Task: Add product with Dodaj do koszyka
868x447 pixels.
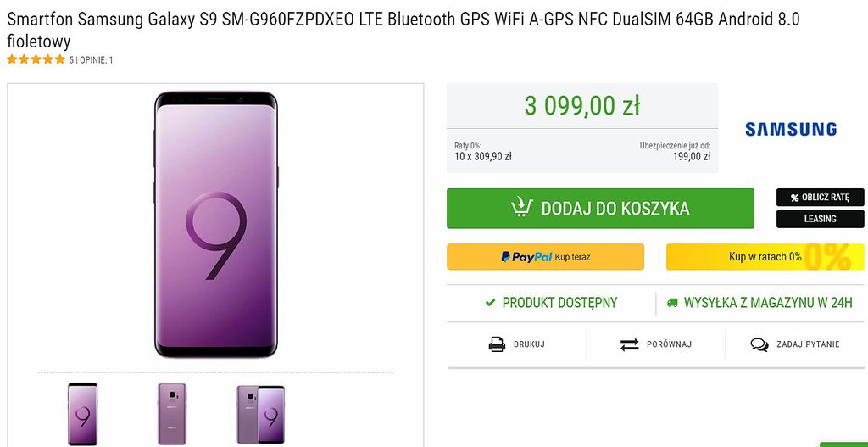Action: click(600, 209)
